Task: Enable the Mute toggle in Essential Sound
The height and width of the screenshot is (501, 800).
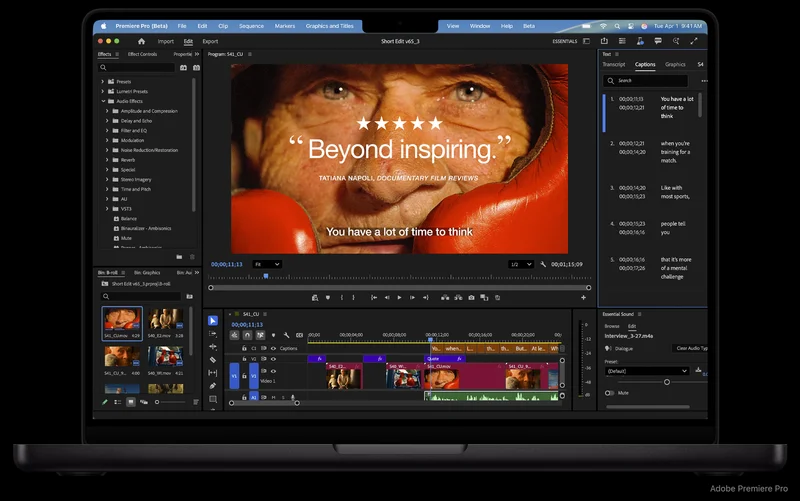Action: pyautogui.click(x=610, y=393)
